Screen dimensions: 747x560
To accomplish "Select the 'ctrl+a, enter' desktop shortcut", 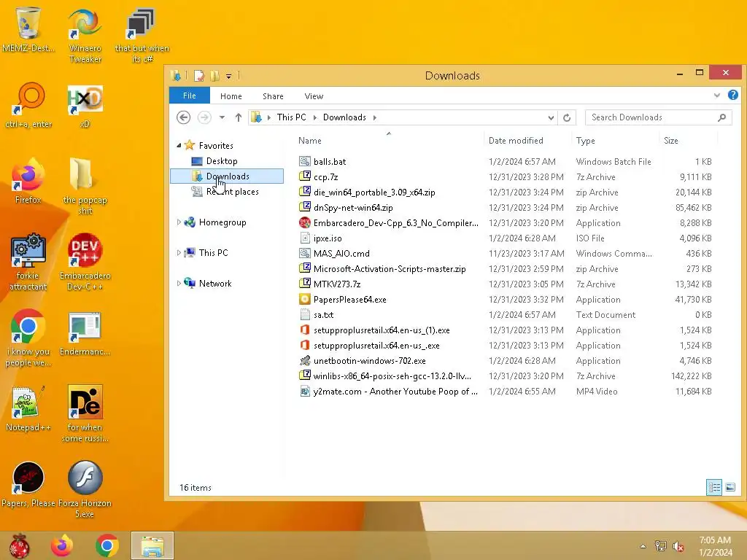I will [x=28, y=105].
